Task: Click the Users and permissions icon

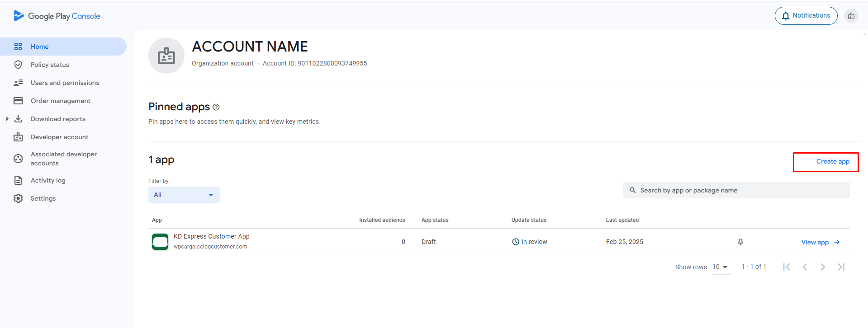Action: pyautogui.click(x=18, y=83)
